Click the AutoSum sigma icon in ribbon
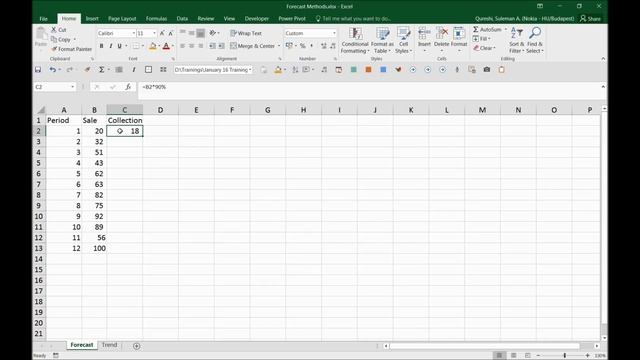The width and height of the screenshot is (640, 360). point(476,29)
